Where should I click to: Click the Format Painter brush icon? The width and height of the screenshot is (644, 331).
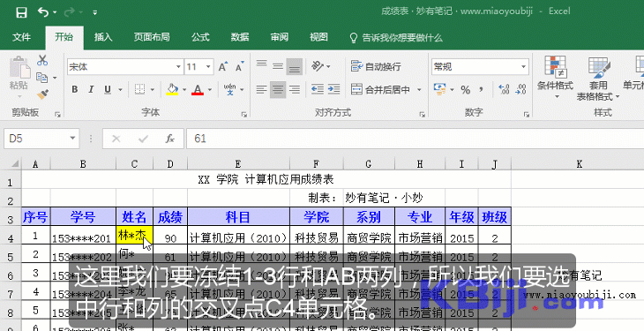pyautogui.click(x=42, y=94)
